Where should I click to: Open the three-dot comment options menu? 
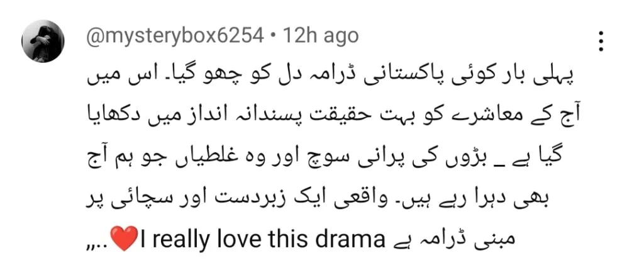[601, 41]
